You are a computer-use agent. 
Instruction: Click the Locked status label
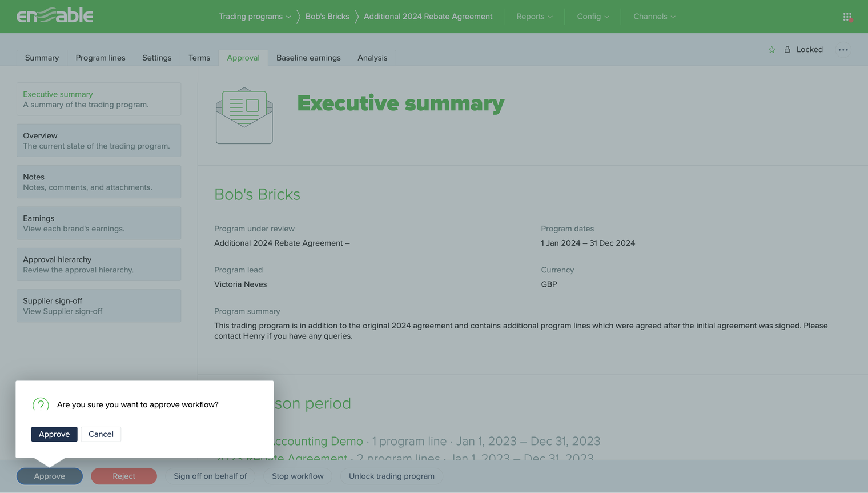(810, 50)
